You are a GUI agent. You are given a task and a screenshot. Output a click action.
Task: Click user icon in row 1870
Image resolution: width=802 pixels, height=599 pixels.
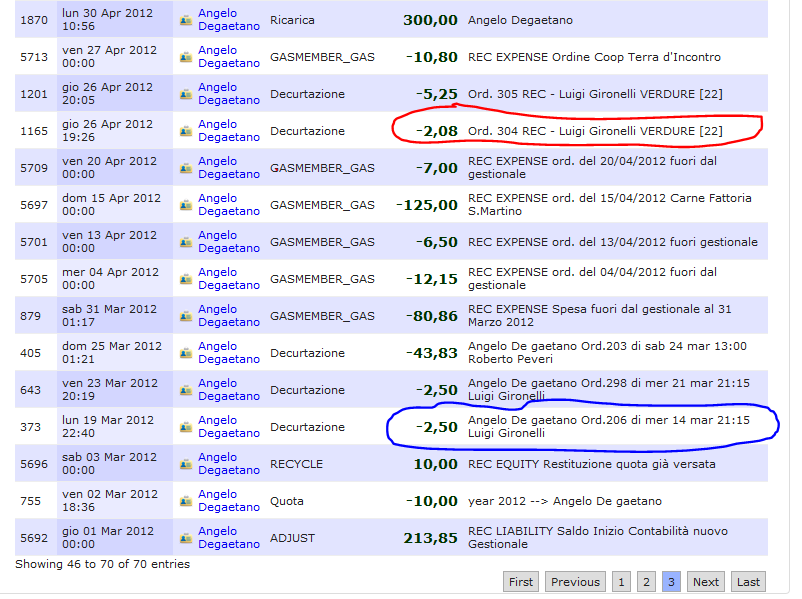click(x=185, y=20)
